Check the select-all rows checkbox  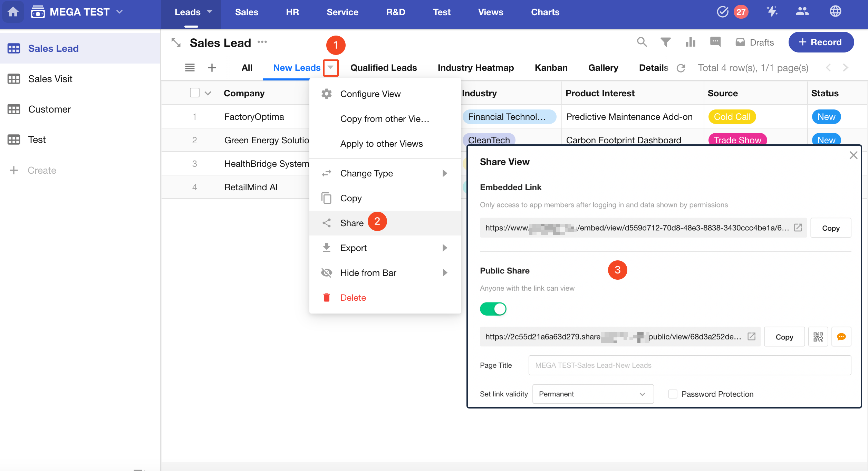click(x=195, y=93)
